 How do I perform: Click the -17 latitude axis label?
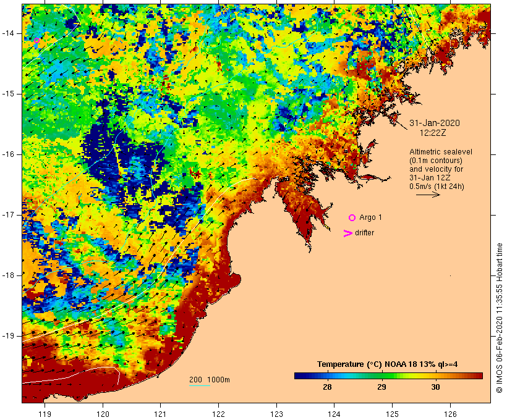point(8,215)
